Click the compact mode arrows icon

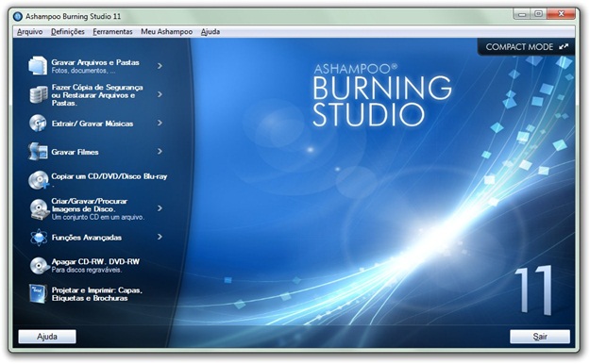click(564, 47)
